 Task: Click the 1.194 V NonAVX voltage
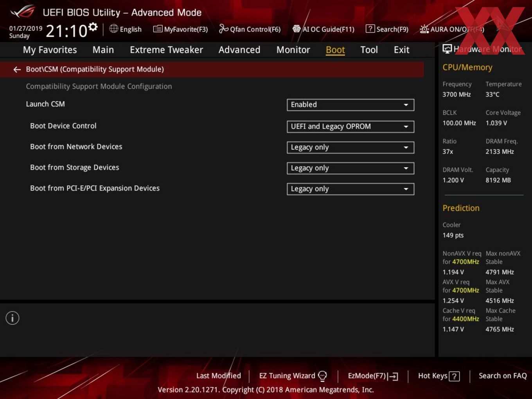[453, 272]
